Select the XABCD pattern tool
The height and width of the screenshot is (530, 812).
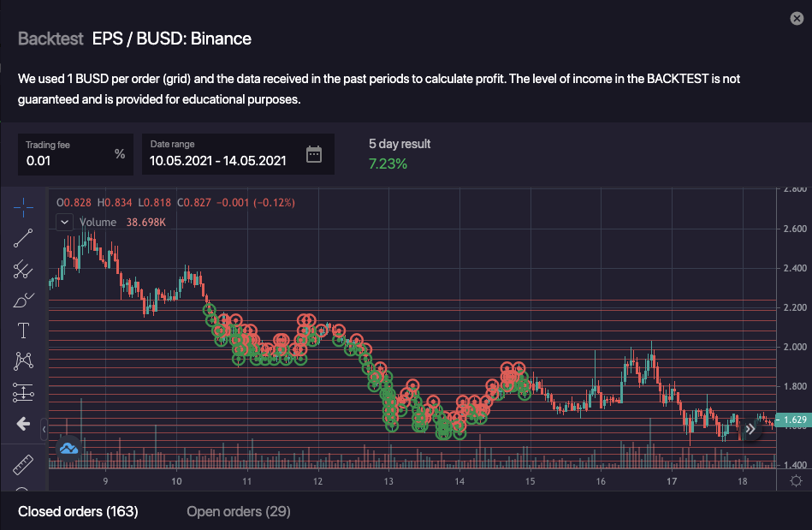tap(23, 361)
